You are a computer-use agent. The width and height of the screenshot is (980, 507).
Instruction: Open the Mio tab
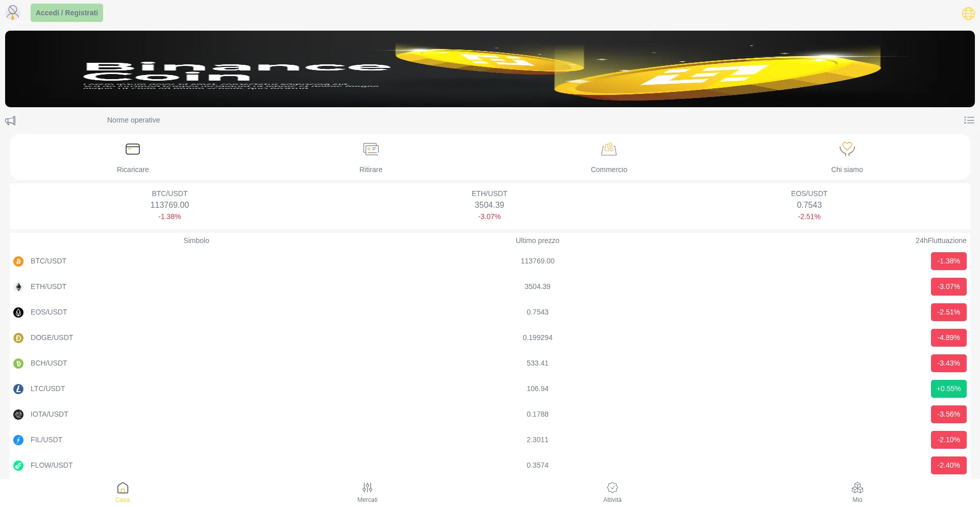click(x=857, y=492)
